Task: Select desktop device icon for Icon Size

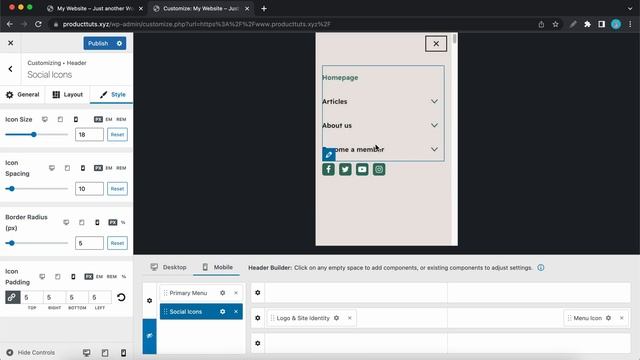Action: pos(45,119)
